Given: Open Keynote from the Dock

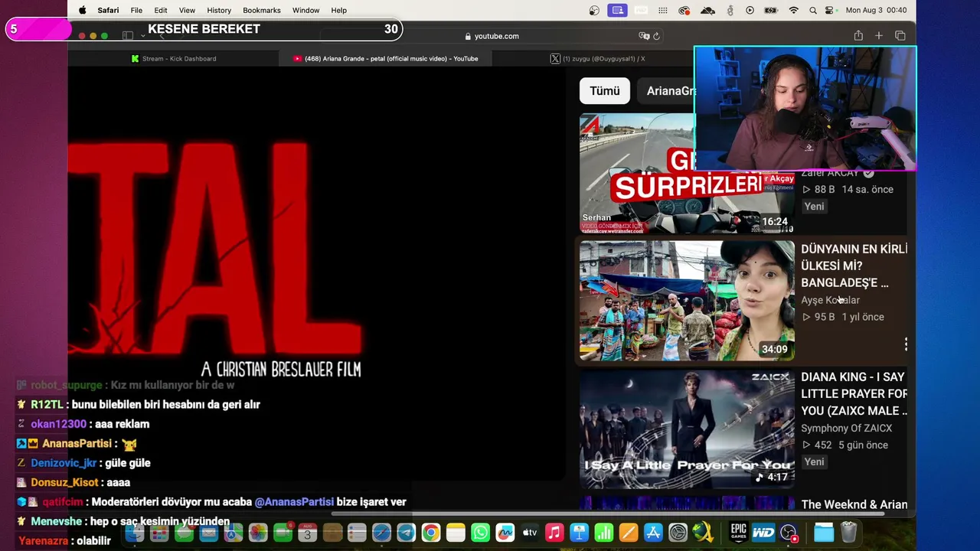Looking at the screenshot, I should click(579, 533).
